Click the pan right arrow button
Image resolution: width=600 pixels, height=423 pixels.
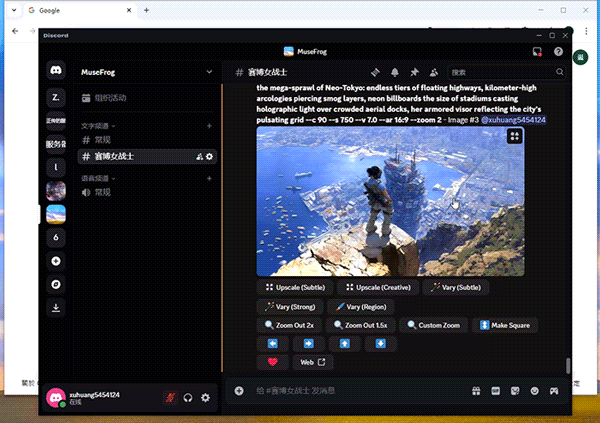(x=308, y=344)
